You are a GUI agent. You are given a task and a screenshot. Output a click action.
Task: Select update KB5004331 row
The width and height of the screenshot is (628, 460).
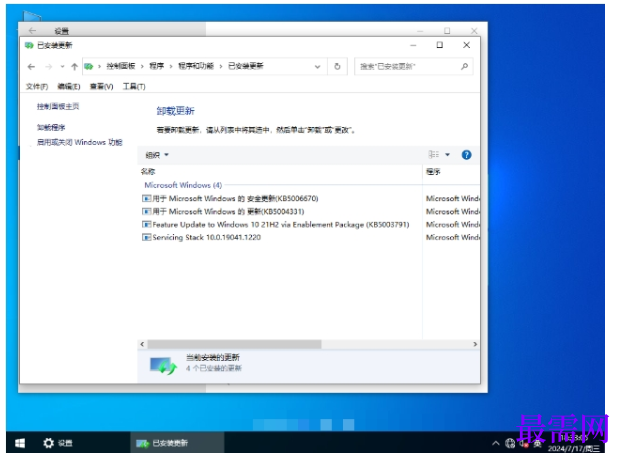click(223, 211)
